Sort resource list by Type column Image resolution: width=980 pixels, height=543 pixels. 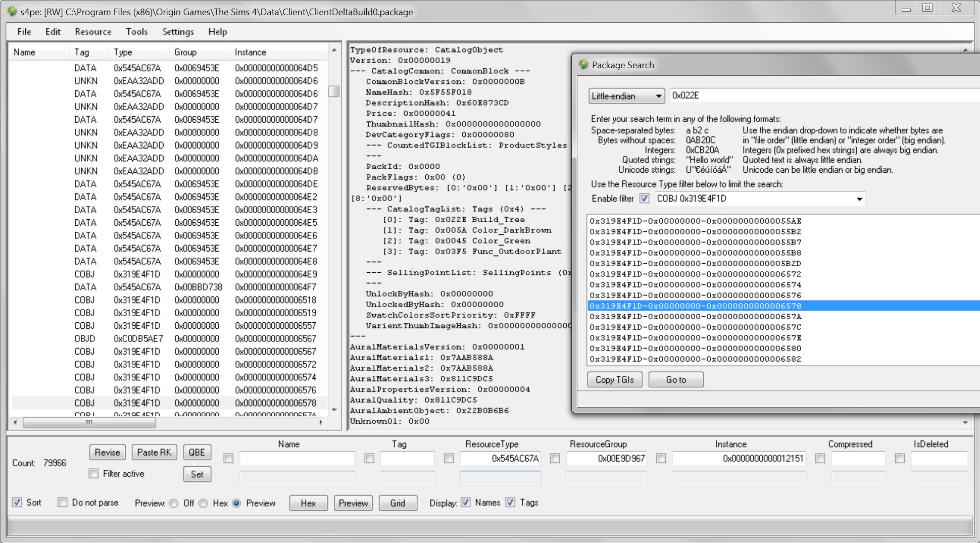[x=139, y=52]
